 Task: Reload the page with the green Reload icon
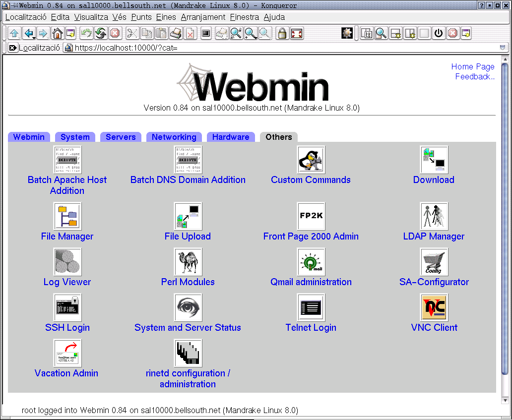tap(101, 33)
